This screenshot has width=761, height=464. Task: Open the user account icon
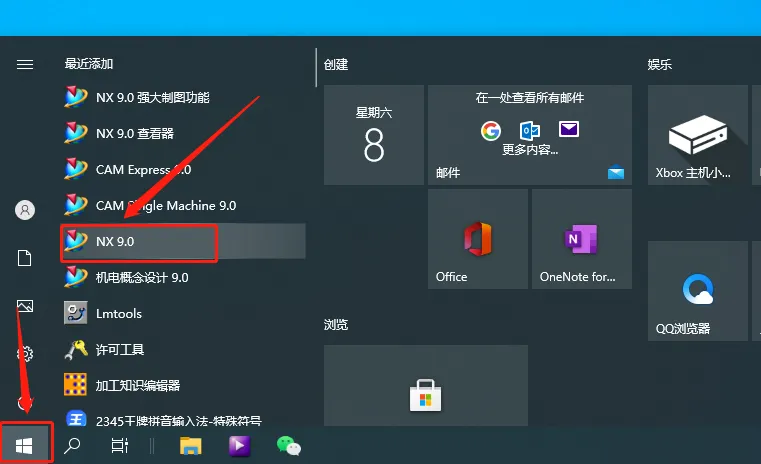pyautogui.click(x=25, y=210)
